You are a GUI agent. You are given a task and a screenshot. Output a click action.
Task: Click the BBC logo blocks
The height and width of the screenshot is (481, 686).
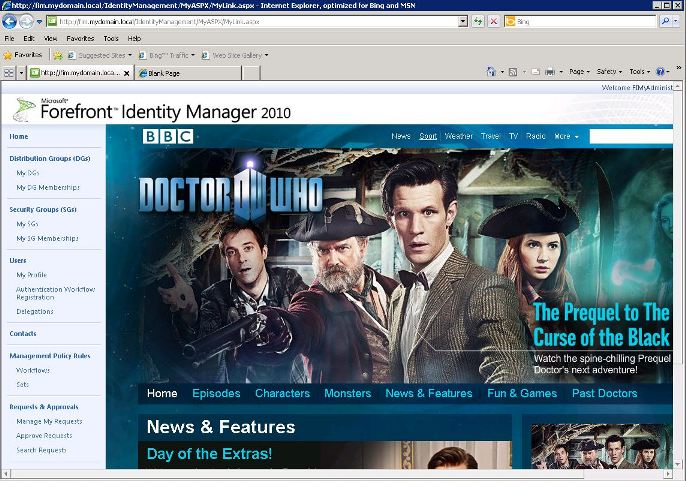pos(168,137)
